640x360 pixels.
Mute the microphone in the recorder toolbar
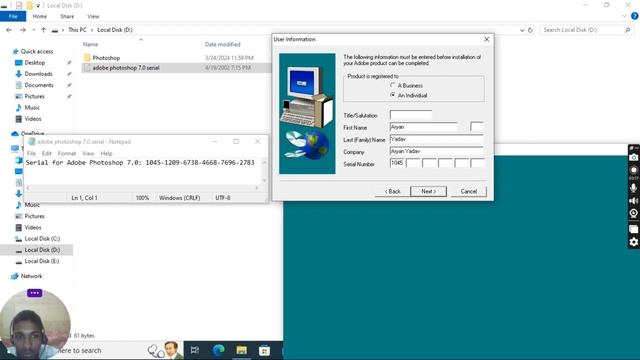click(633, 188)
